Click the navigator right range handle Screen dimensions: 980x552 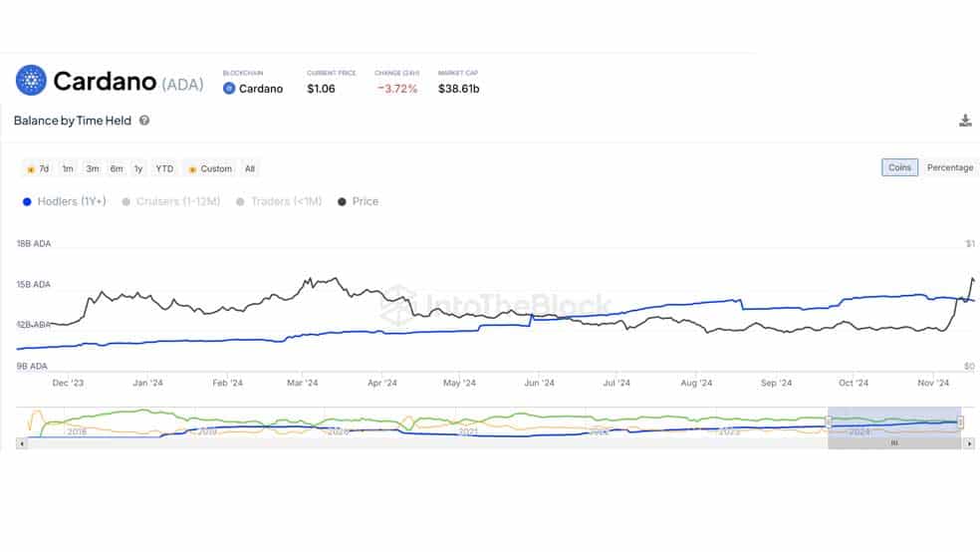[x=961, y=421]
